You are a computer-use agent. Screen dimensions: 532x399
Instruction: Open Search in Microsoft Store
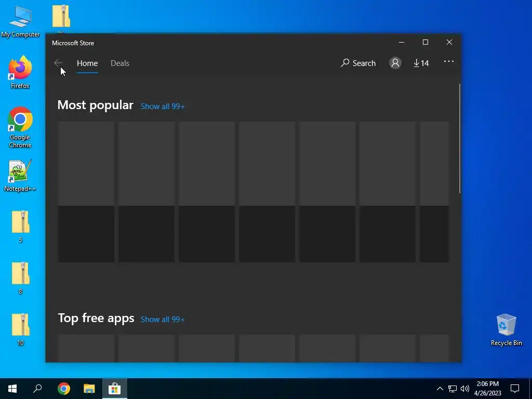[x=358, y=63]
